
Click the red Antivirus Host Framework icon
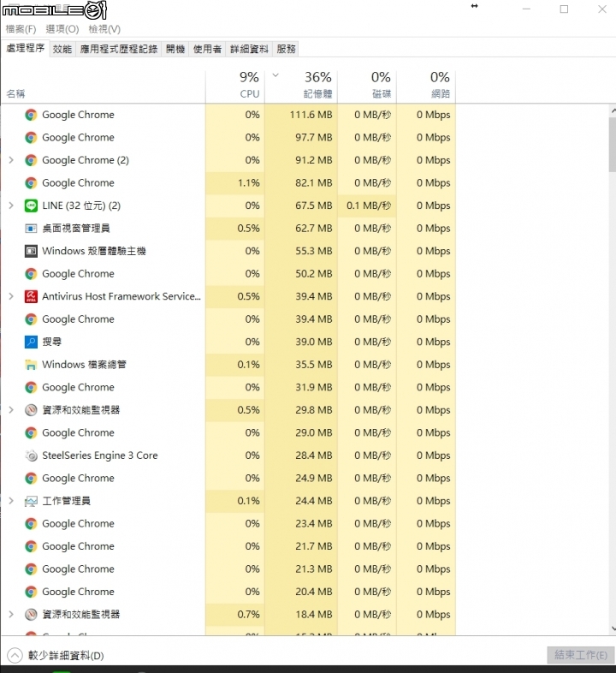[x=31, y=296]
